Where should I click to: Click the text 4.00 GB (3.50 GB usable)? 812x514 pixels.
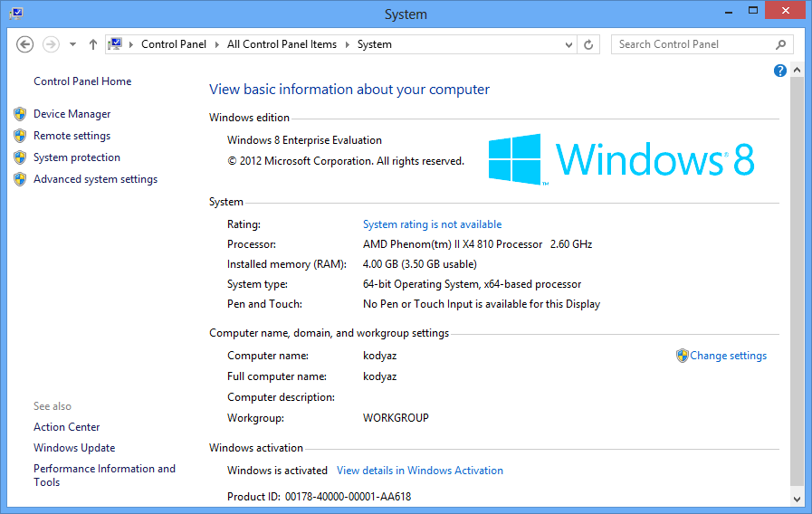(x=419, y=264)
